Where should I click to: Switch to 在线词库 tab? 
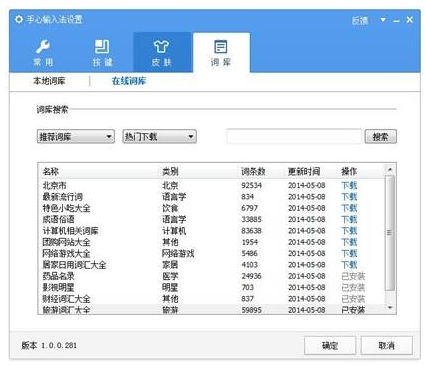129,81
